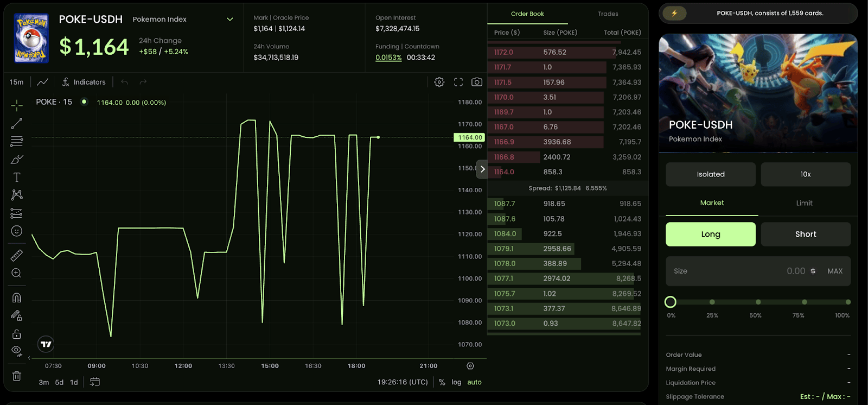Enter fullscreen chart mode
The height and width of the screenshot is (405, 868).
click(x=458, y=82)
